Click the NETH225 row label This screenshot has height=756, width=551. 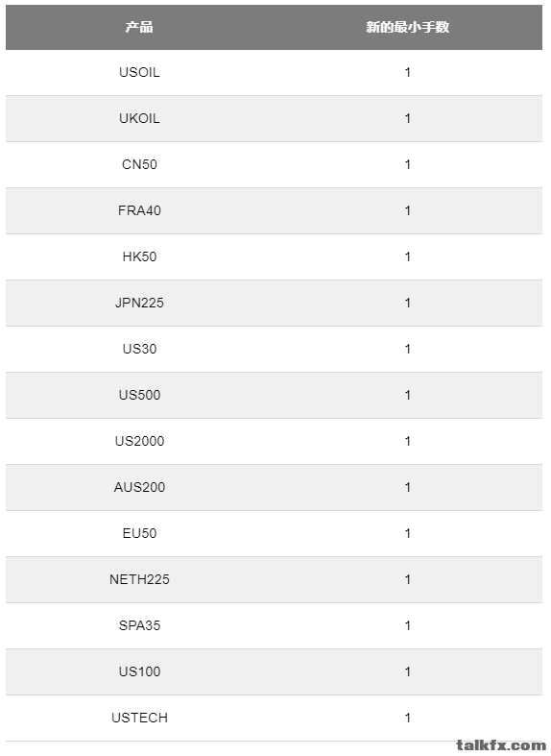tap(139, 579)
